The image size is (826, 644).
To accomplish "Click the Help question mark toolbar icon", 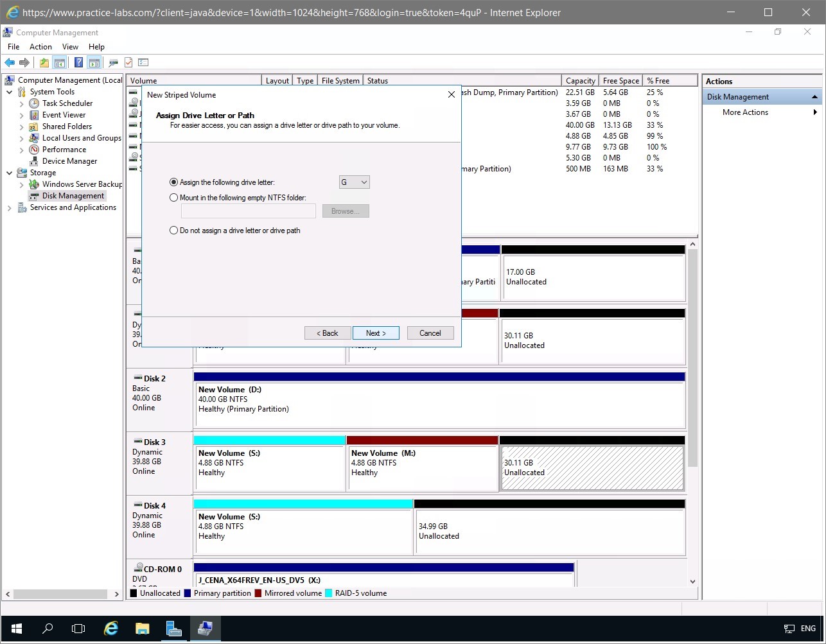I will pyautogui.click(x=78, y=62).
